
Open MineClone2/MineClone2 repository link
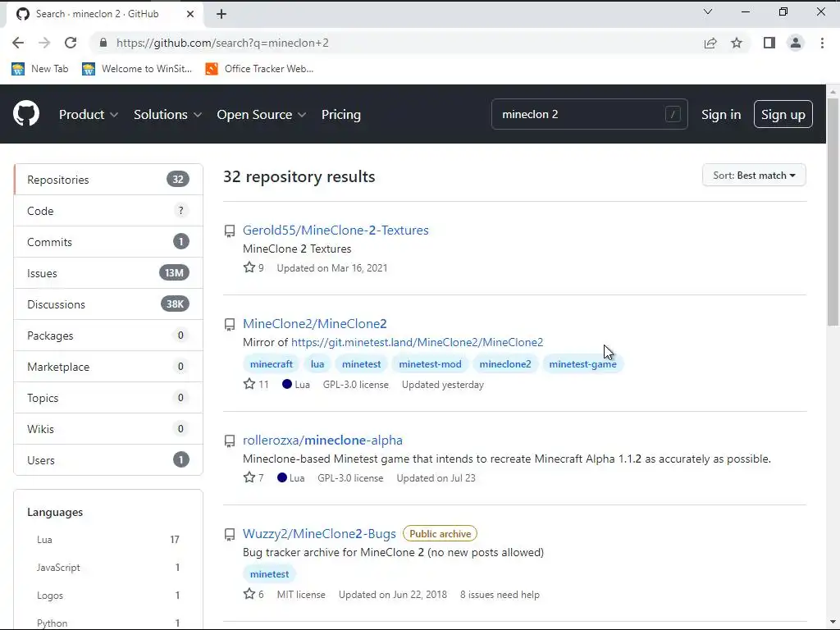point(314,323)
